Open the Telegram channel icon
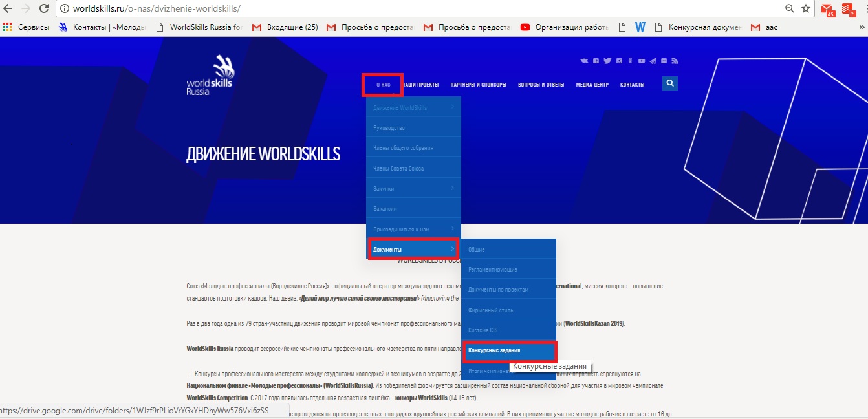 653,61
